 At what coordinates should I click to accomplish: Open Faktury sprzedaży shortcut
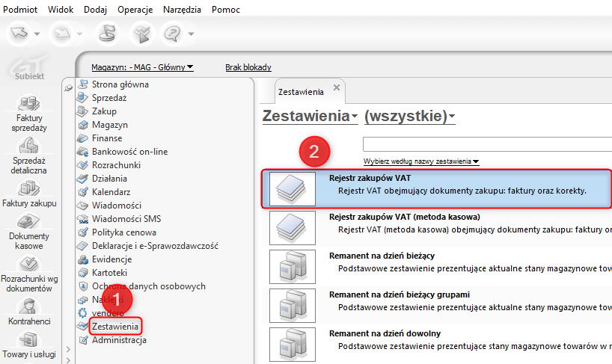click(29, 113)
